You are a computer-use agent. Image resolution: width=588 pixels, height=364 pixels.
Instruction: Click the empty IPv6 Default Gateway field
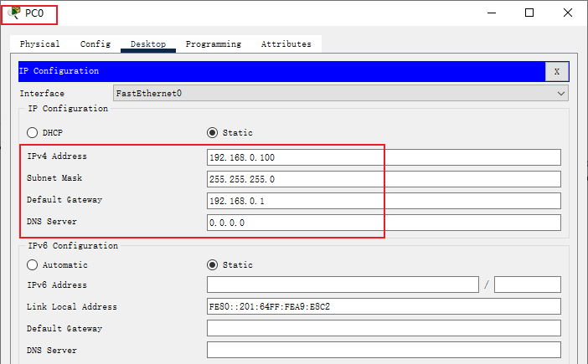pos(384,328)
